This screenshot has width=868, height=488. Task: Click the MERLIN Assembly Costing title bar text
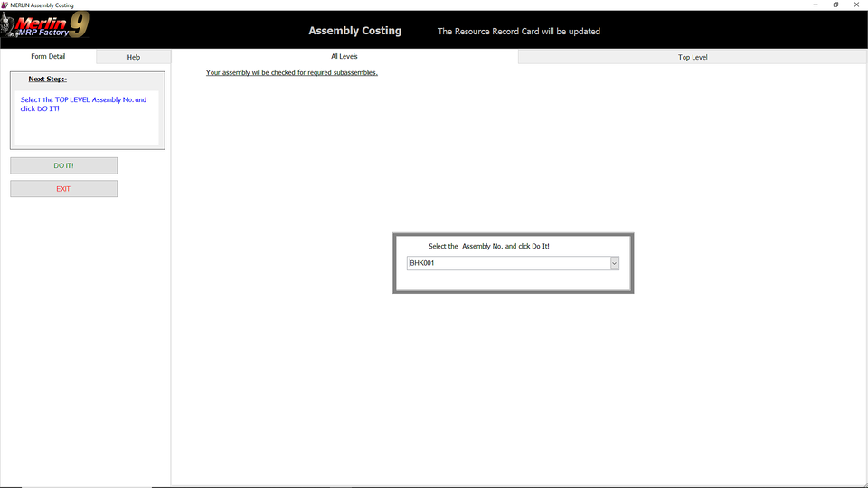42,5
